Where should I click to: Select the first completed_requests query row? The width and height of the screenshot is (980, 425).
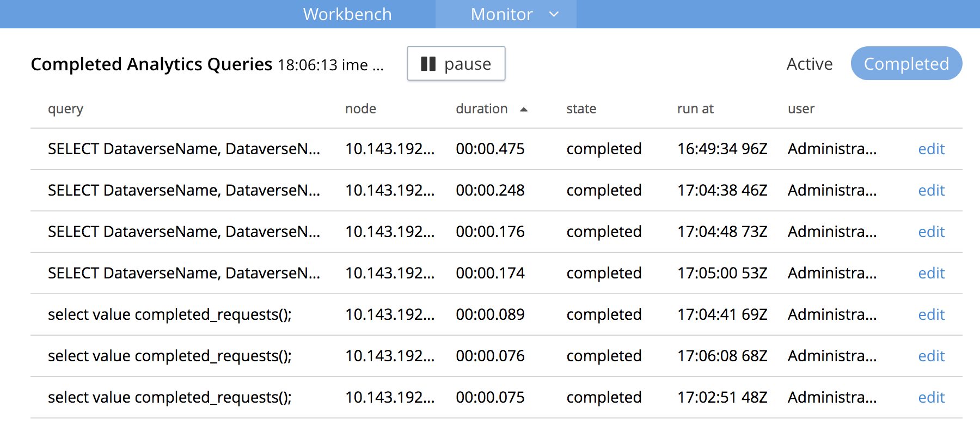click(x=170, y=314)
